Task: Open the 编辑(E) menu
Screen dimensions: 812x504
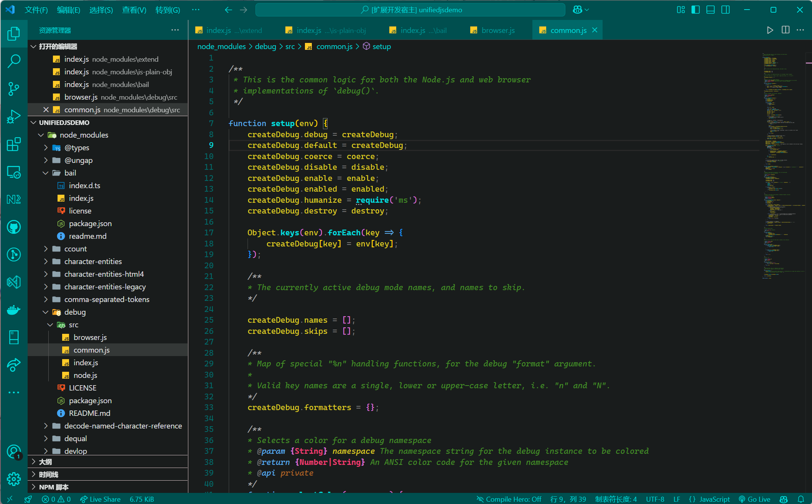Action: pos(68,10)
